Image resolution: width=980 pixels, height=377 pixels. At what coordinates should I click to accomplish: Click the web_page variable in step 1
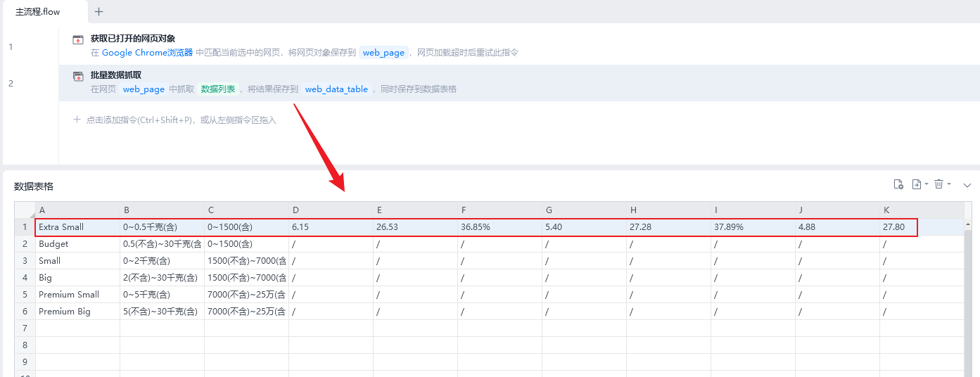[x=383, y=53]
